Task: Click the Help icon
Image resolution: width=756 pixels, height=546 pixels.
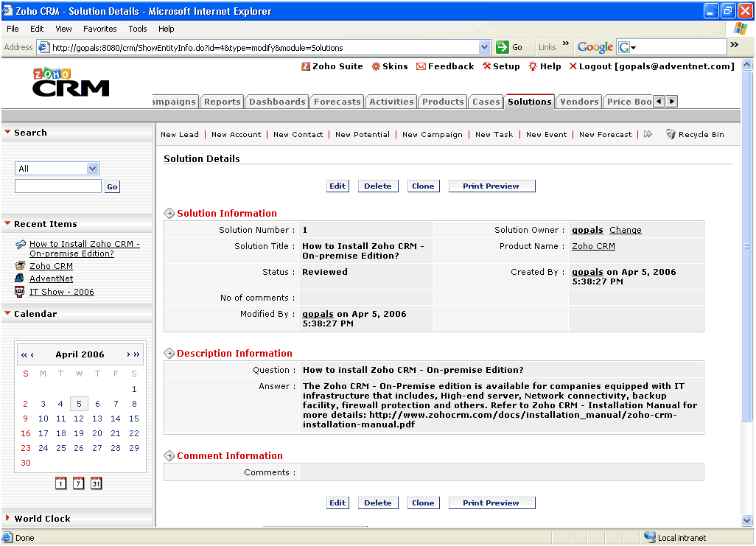Action: (533, 66)
